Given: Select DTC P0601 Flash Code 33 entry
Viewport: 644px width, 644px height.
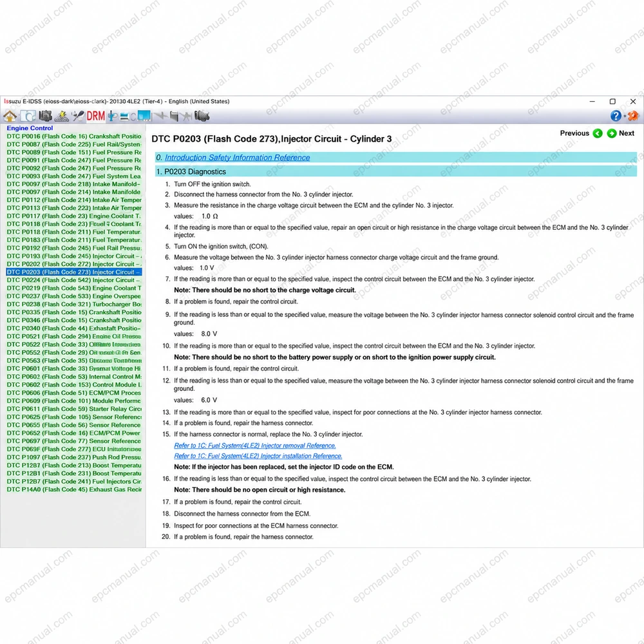Looking at the screenshot, I should 74,369.
